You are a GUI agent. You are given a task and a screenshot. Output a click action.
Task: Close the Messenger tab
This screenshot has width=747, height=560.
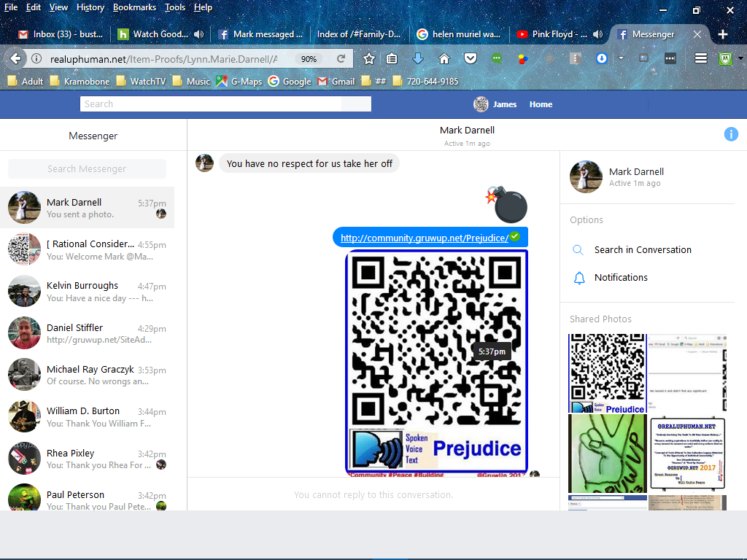[697, 34]
